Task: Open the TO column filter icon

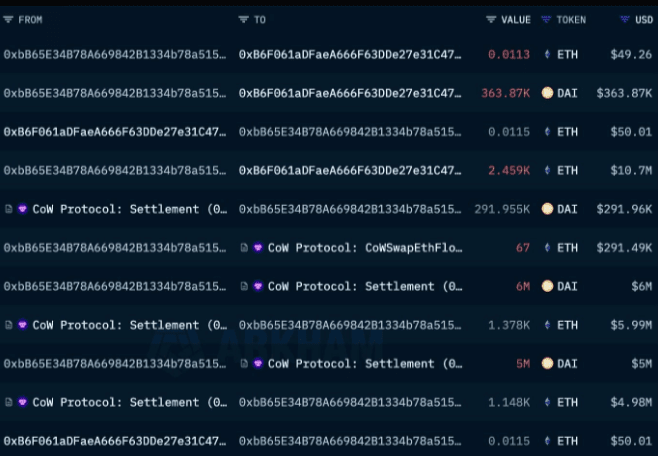Action: (x=243, y=20)
